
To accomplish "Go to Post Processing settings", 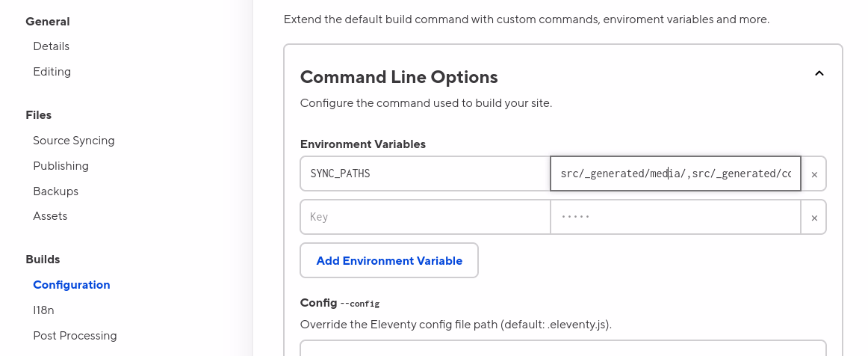I will [75, 336].
